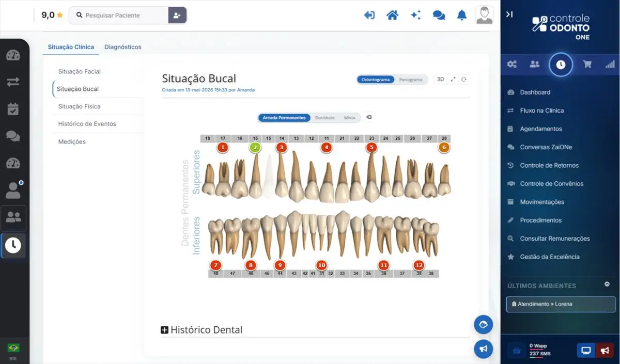Image resolution: width=620 pixels, height=364 pixels.
Task: Click the add patient icon beside search
Action: (177, 15)
